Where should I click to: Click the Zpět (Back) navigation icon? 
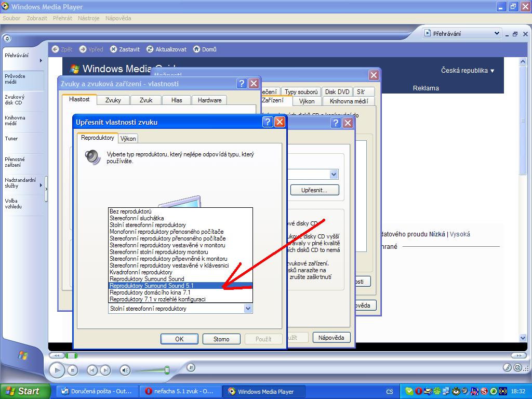[x=55, y=49]
